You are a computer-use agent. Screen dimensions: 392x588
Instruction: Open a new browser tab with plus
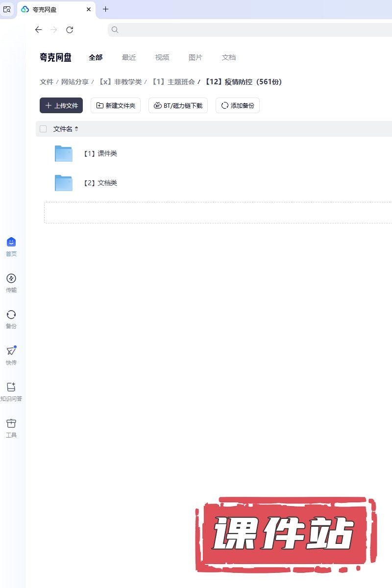[105, 9]
